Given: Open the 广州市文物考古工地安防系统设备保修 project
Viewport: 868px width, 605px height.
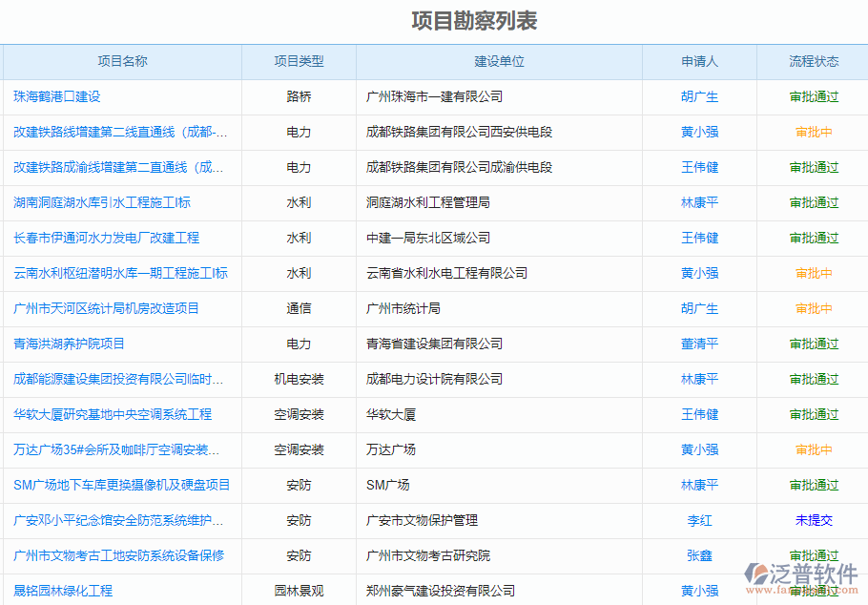Looking at the screenshot, I should (x=119, y=555).
